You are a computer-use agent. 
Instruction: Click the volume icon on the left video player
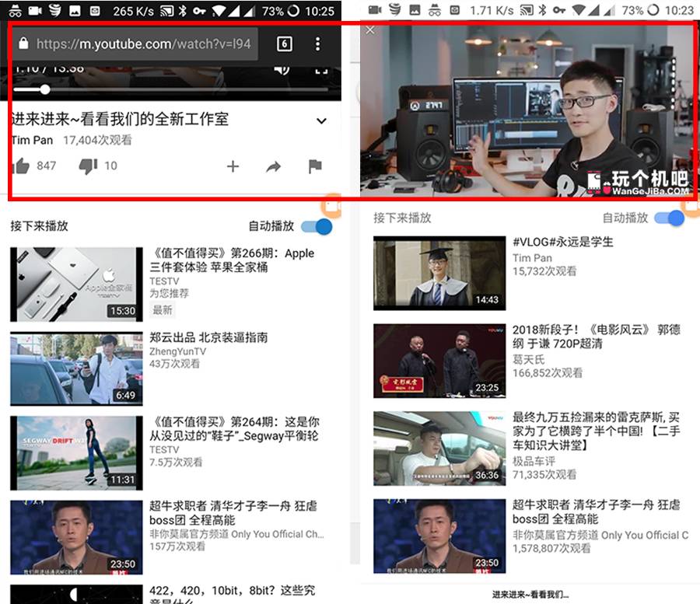[x=282, y=69]
